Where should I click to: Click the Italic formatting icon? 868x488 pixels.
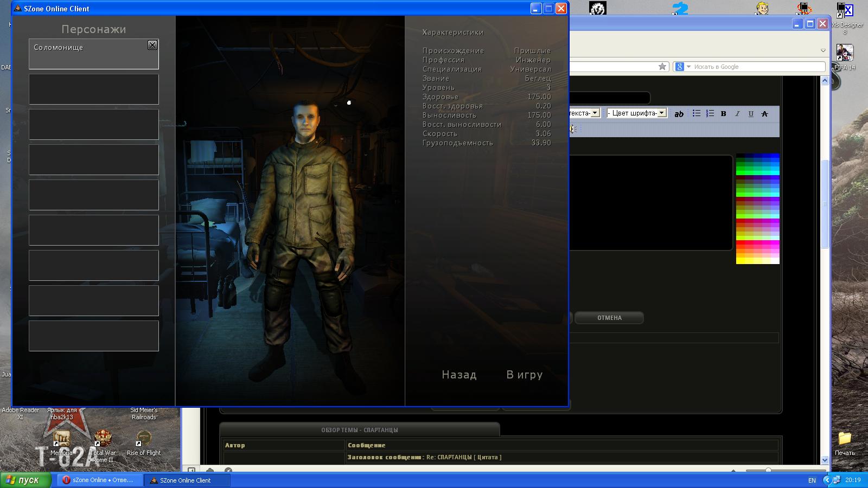click(737, 113)
